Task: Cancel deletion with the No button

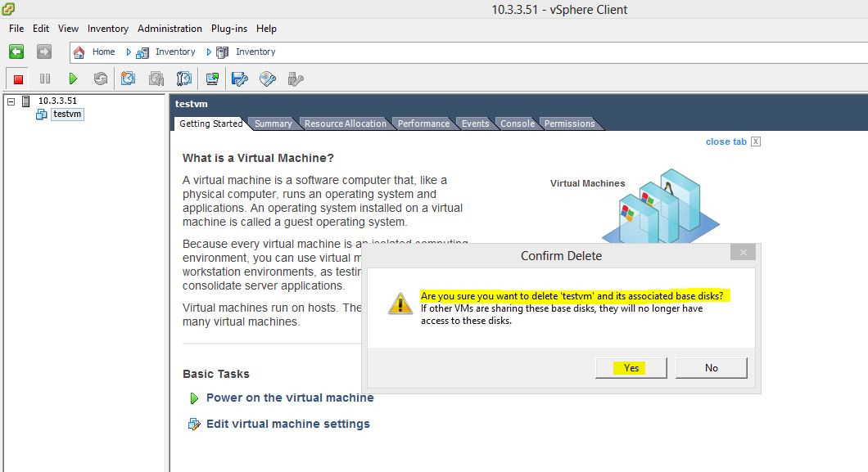Action: coord(712,368)
